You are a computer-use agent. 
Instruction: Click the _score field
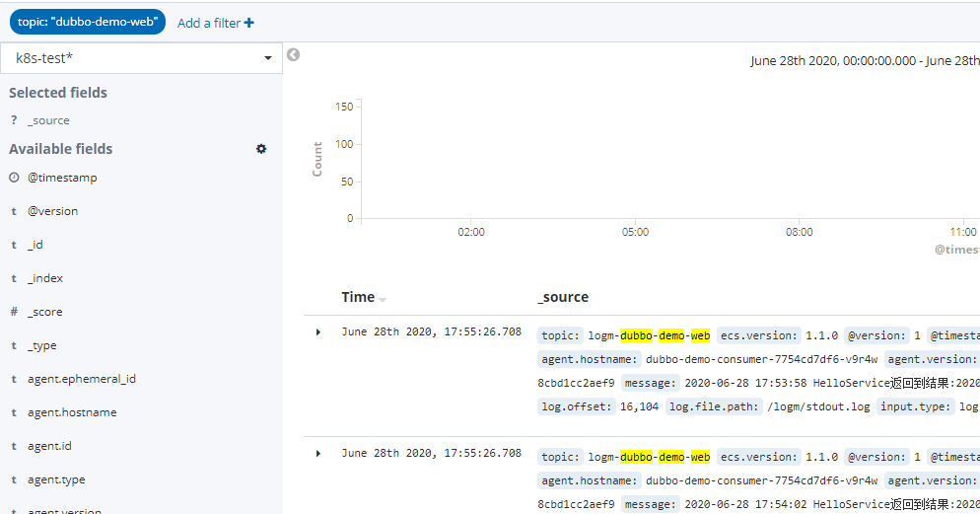click(x=44, y=312)
